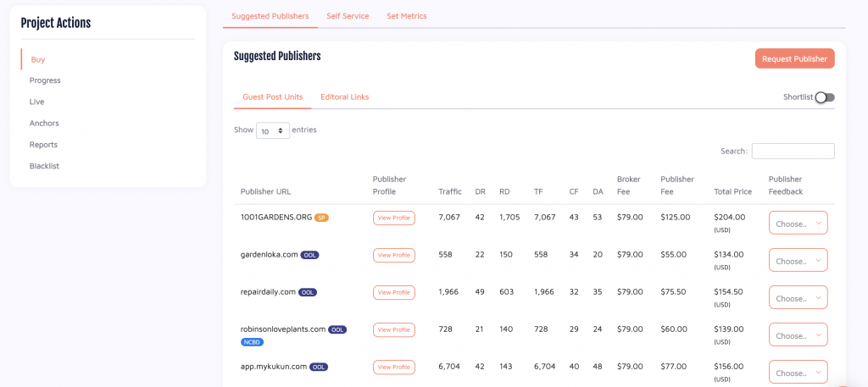View Profile for app.mykukun.com
The image size is (868, 387).
394,367
